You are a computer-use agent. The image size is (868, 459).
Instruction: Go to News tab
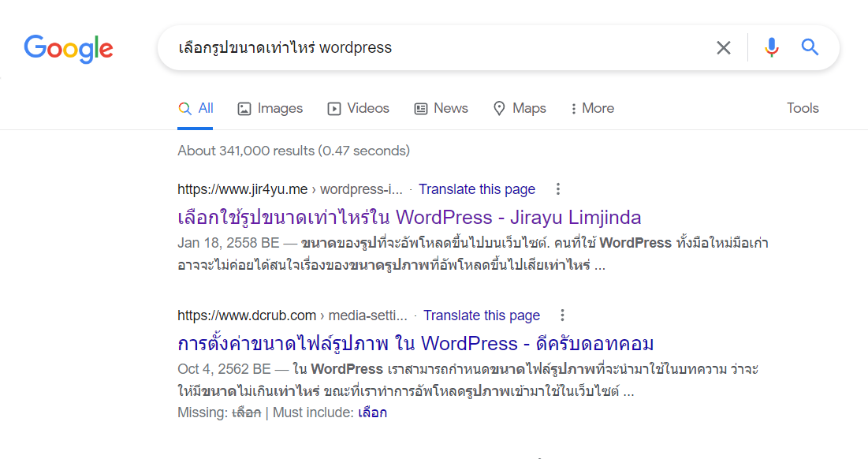coord(441,109)
